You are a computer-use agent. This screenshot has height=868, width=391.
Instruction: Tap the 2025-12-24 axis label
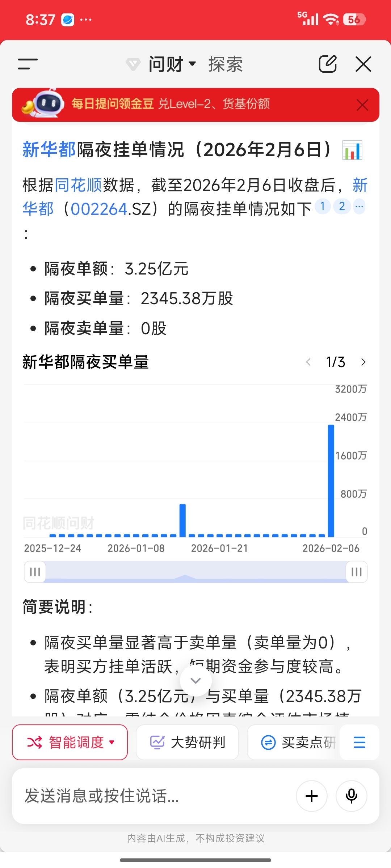[52, 548]
